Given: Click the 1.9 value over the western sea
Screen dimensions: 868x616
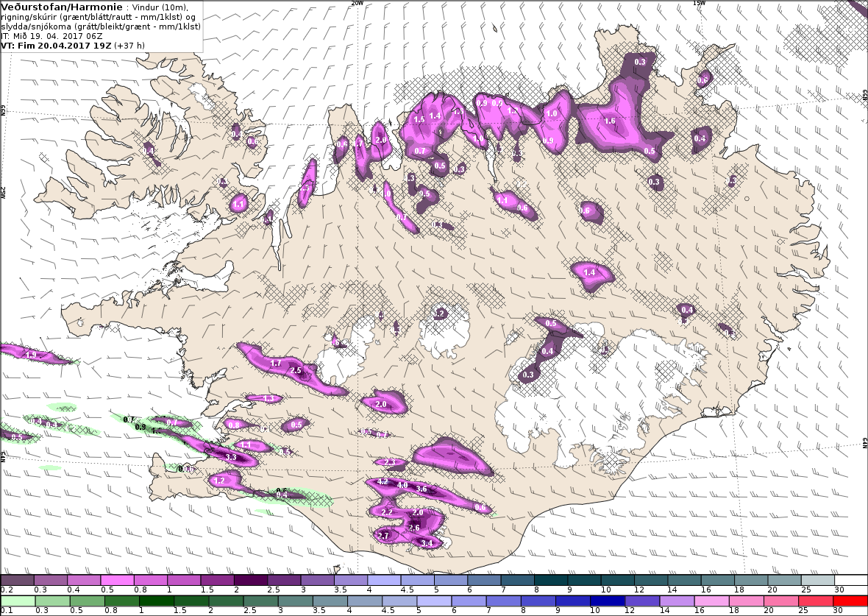Looking at the screenshot, I should [31, 355].
